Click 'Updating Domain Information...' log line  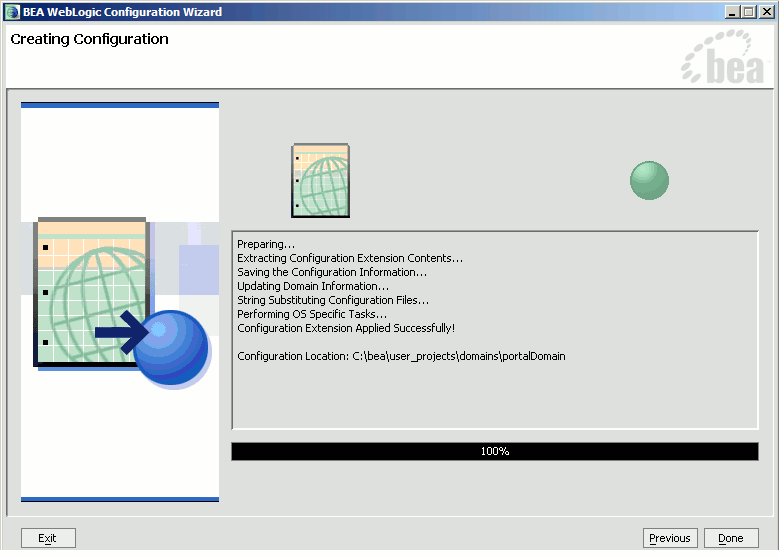313,286
